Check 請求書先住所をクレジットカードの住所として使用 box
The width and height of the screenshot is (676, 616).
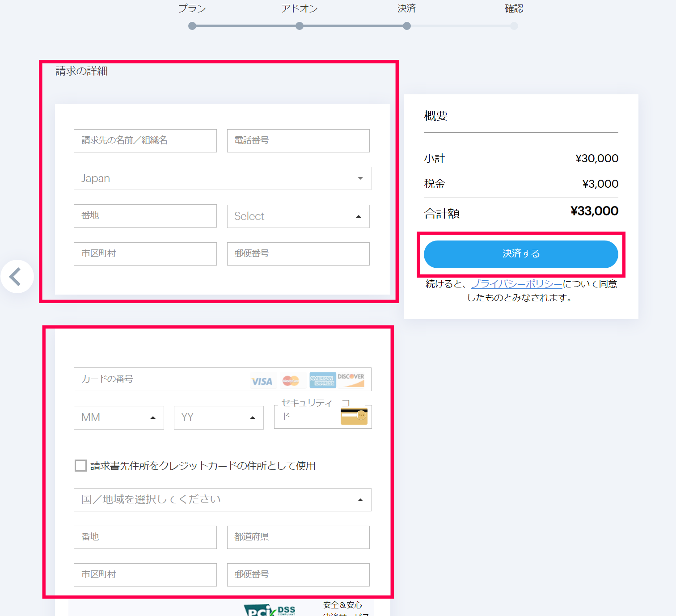click(81, 466)
